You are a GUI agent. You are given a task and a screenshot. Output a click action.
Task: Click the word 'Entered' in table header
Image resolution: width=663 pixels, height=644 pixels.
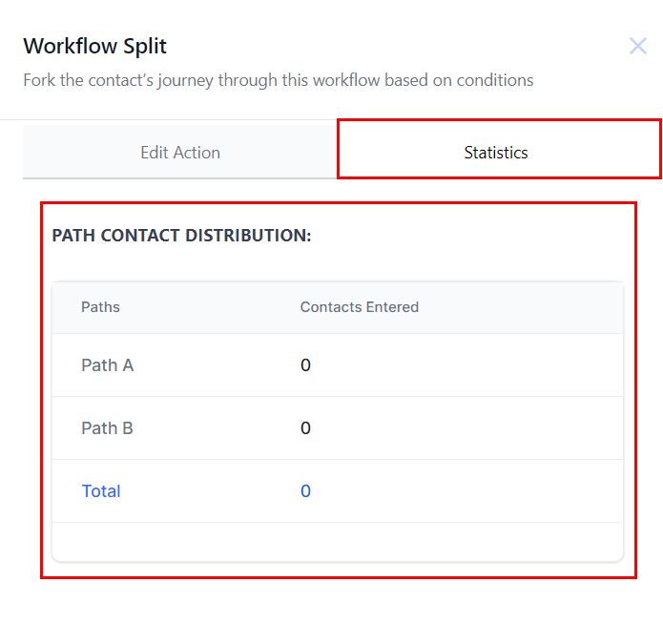pos(392,307)
